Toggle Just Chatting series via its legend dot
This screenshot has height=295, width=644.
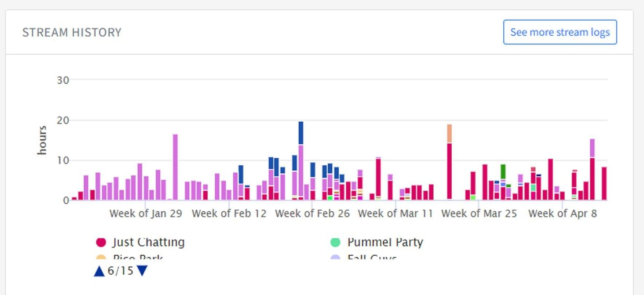(x=101, y=242)
